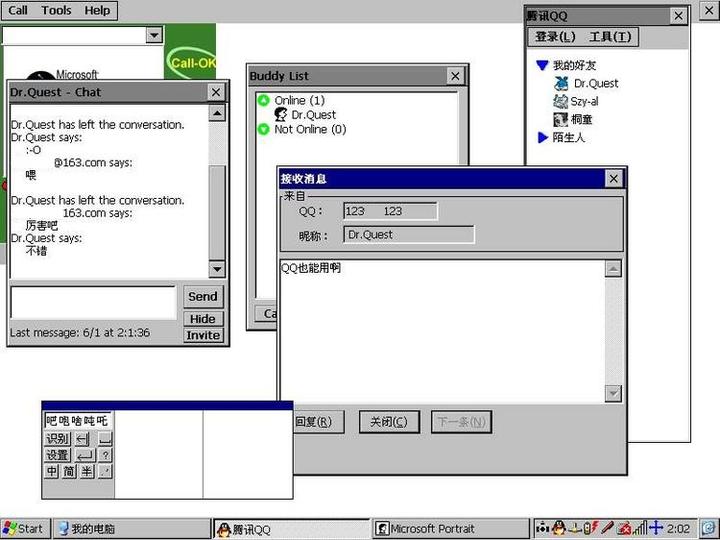The image size is (720, 540).
Task: Click Szy-al's avatar icon in QQ list
Action: click(x=561, y=102)
